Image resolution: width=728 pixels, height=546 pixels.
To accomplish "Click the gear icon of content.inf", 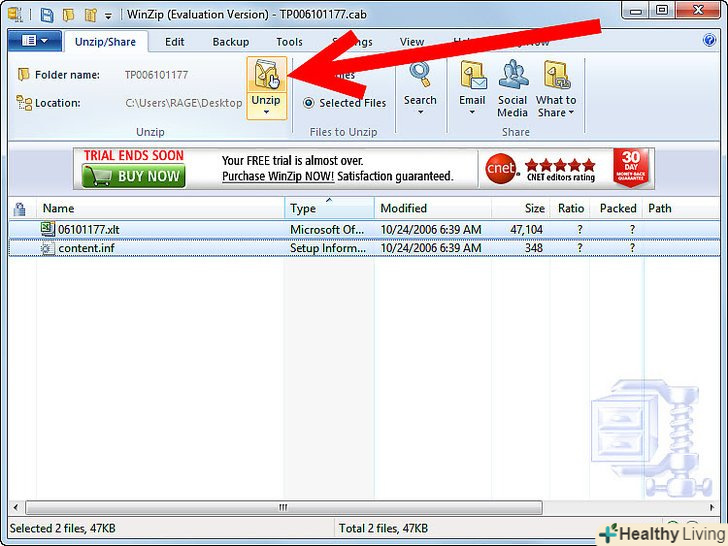I will click(x=47, y=248).
